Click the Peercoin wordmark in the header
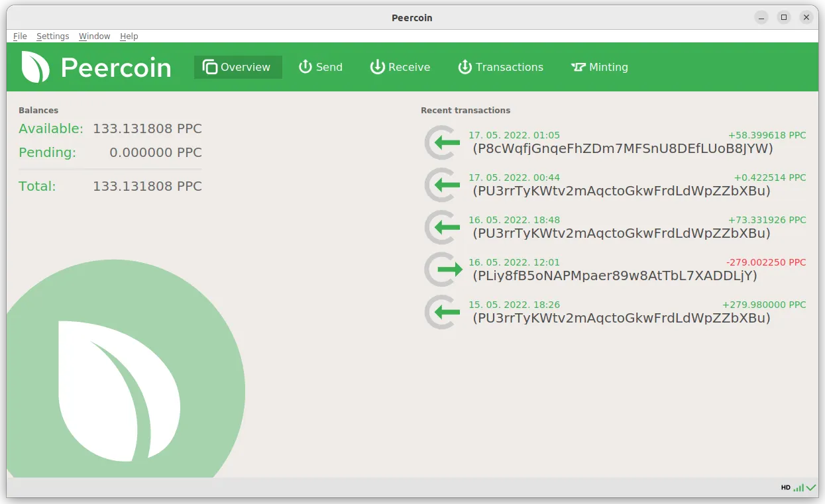This screenshot has height=504, width=825. (x=116, y=68)
